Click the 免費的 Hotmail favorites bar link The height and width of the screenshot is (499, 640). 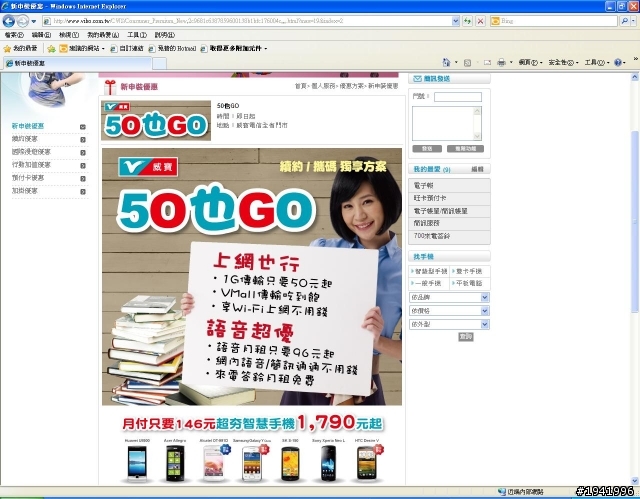pos(172,49)
